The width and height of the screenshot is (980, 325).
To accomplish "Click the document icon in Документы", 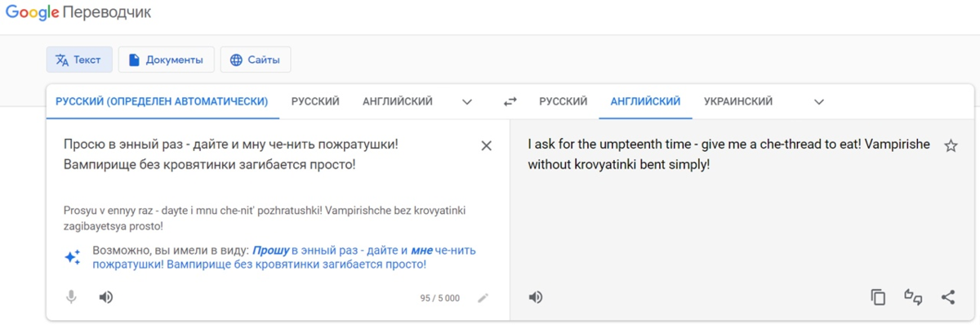I will [134, 60].
